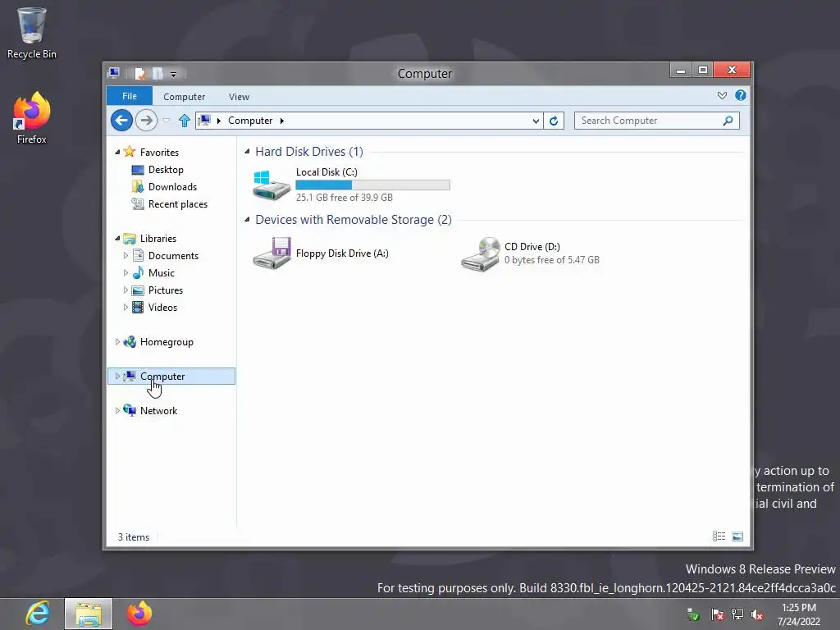
Task: Switch to the Computer ribbon tab
Action: tap(184, 97)
